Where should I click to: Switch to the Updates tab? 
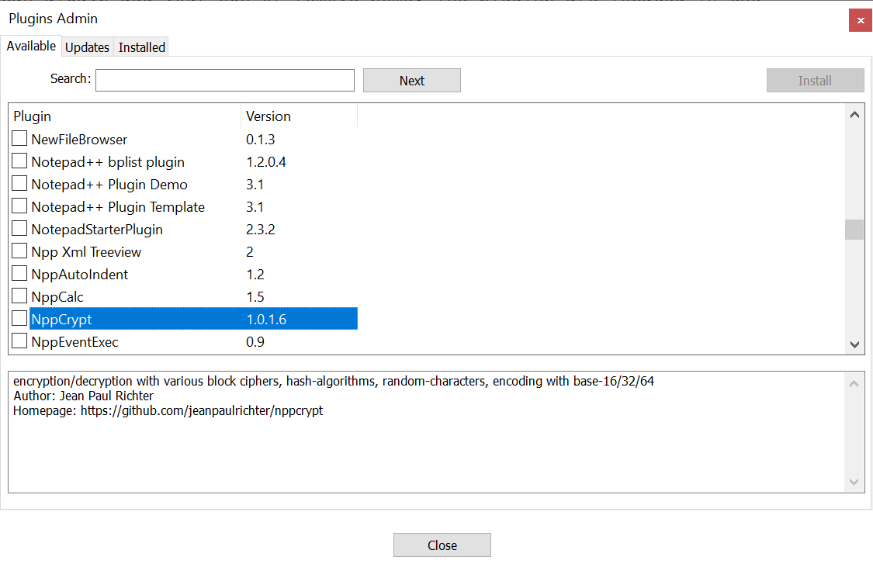point(87,47)
